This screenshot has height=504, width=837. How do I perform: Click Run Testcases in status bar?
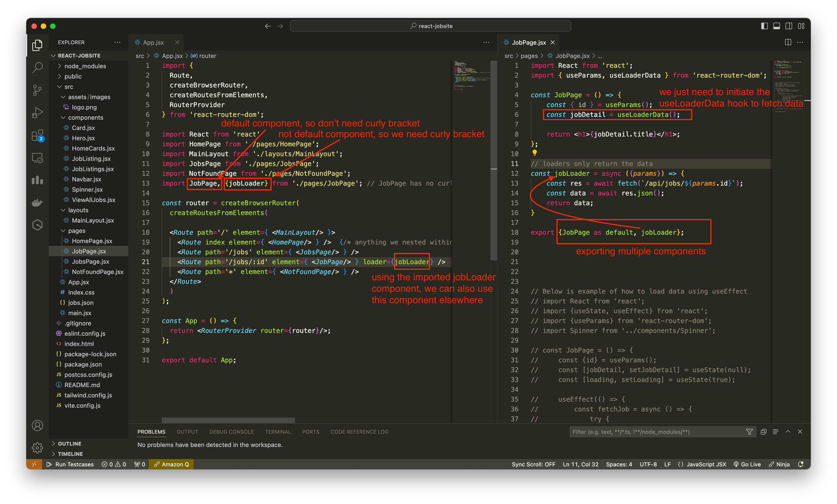pyautogui.click(x=70, y=464)
